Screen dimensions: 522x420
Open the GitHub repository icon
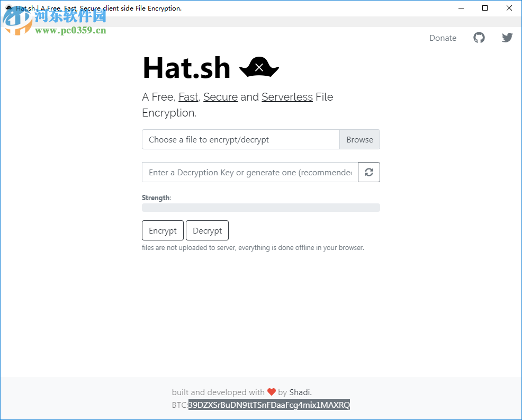[479, 38]
